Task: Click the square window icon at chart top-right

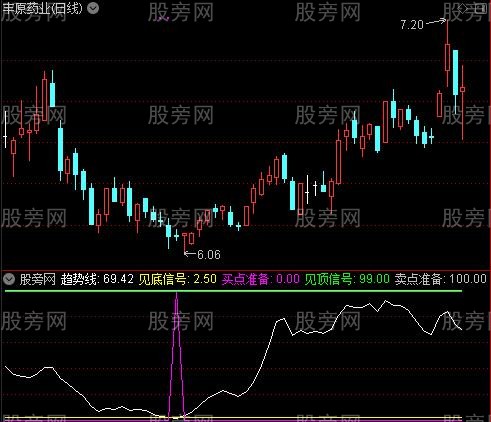Action: pyautogui.click(x=480, y=8)
